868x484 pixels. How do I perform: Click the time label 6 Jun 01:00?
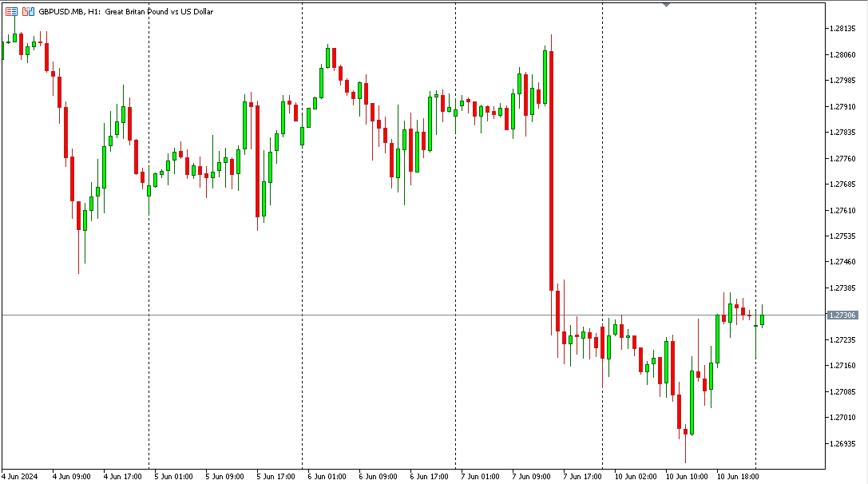(327, 476)
